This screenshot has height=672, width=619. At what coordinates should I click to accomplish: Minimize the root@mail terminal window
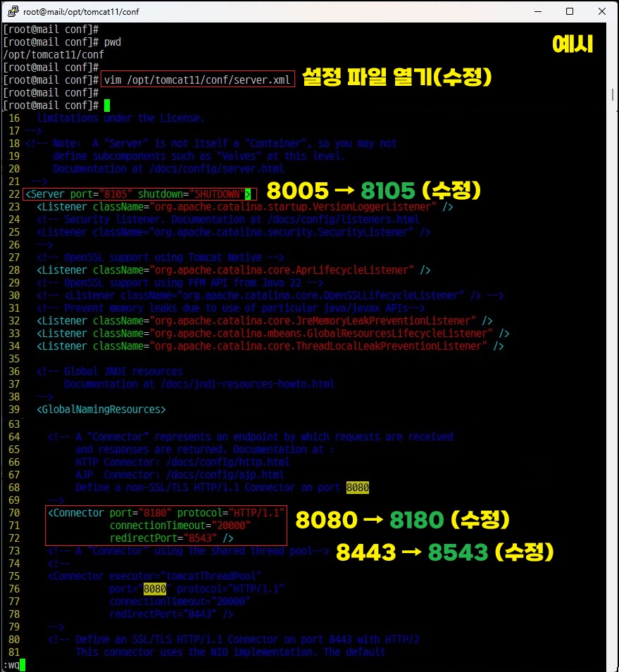[x=538, y=11]
